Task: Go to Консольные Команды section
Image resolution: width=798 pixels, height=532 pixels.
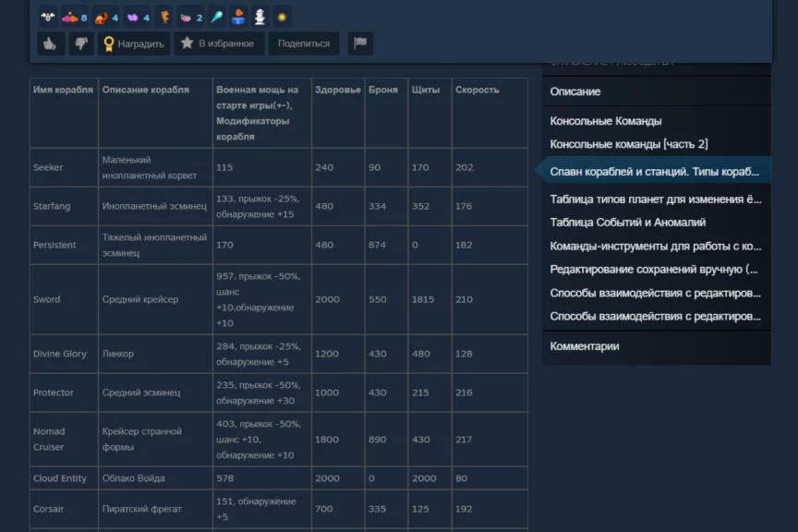Action: pyautogui.click(x=606, y=121)
